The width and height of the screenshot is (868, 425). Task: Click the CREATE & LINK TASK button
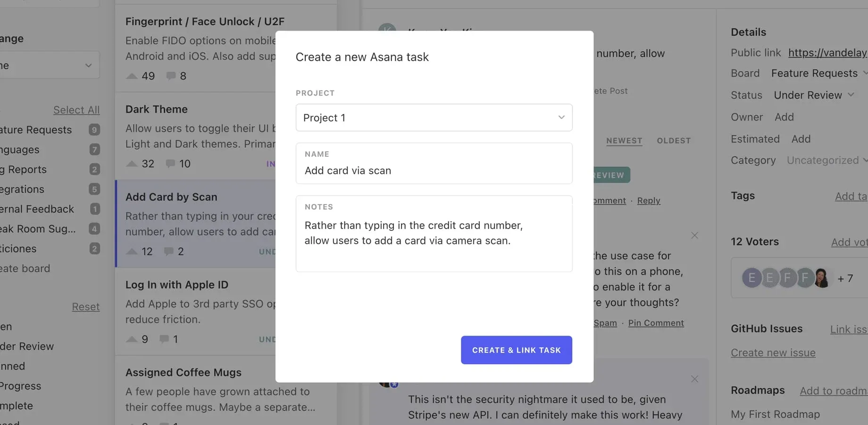(x=516, y=350)
